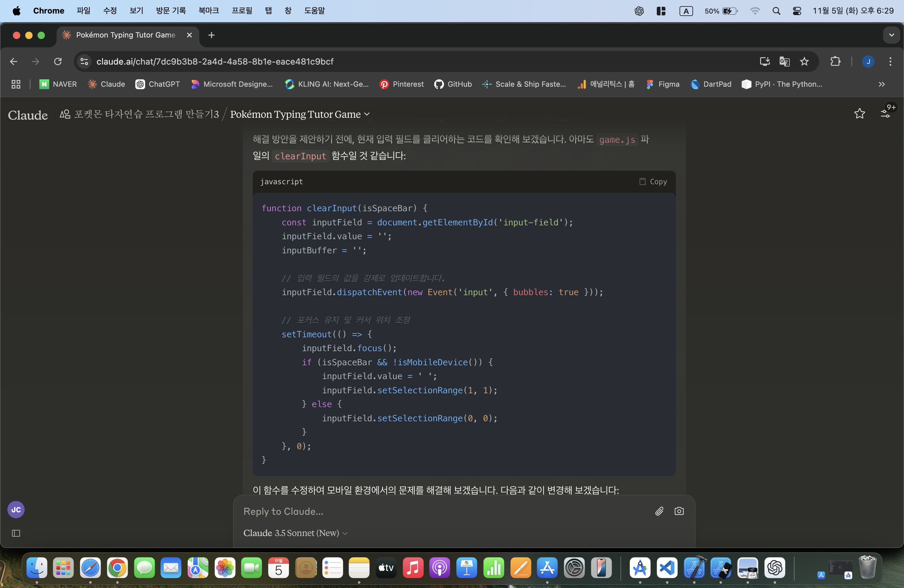Open the 북마크 menu

click(209, 11)
